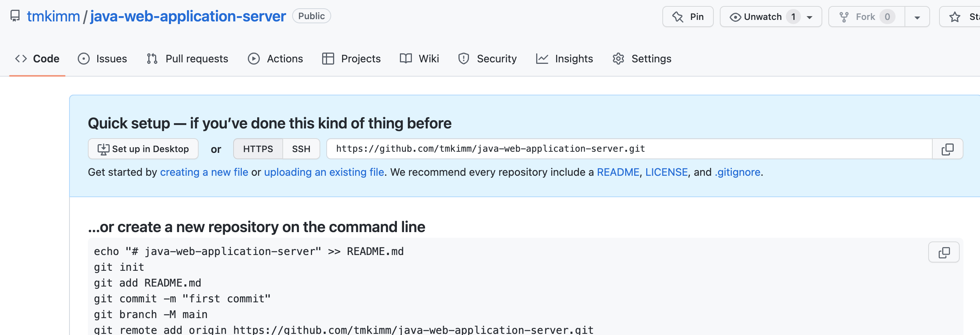Click the repository clone URL field
The width and height of the screenshot is (980, 335).
[x=629, y=149]
